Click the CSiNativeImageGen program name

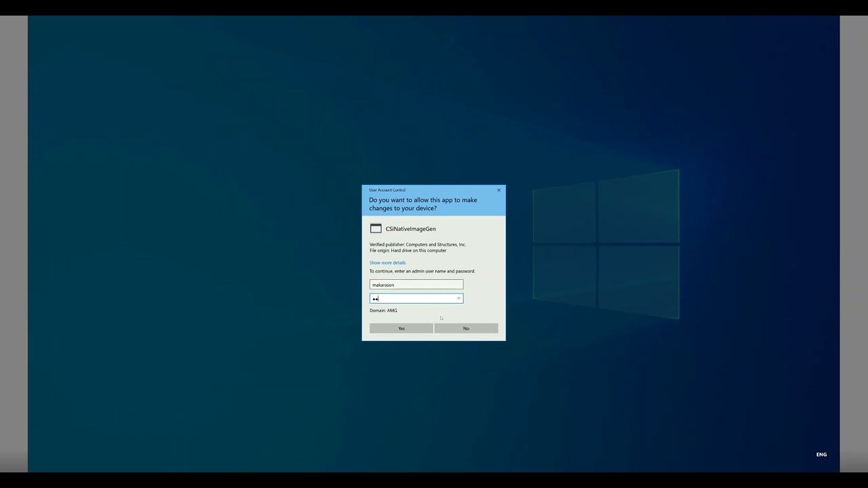coord(410,229)
